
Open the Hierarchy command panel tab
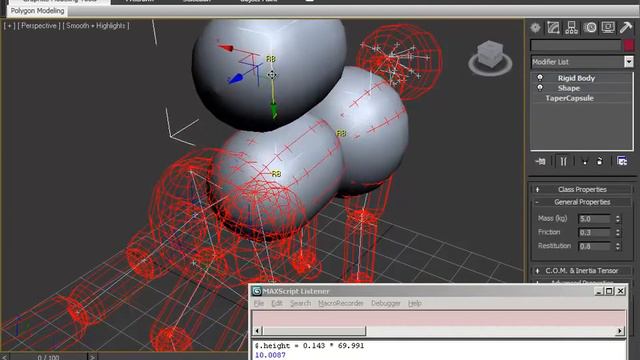(571, 28)
